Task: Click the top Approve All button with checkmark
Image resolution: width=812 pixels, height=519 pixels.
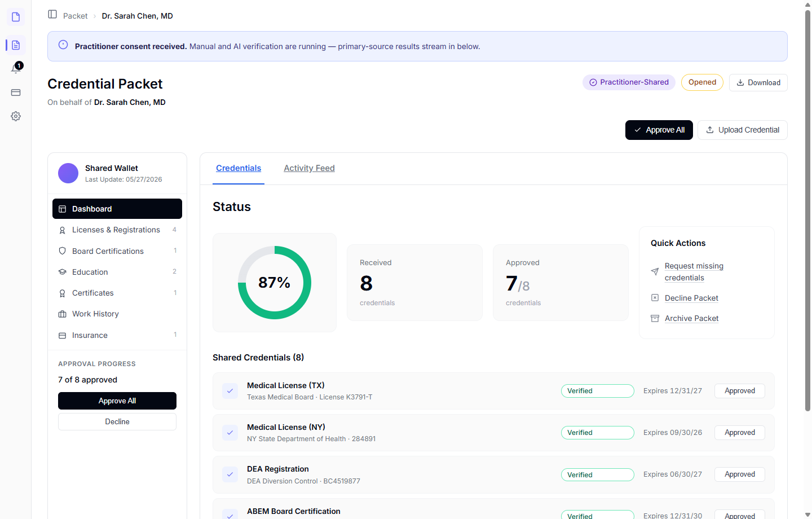Action: click(x=659, y=130)
